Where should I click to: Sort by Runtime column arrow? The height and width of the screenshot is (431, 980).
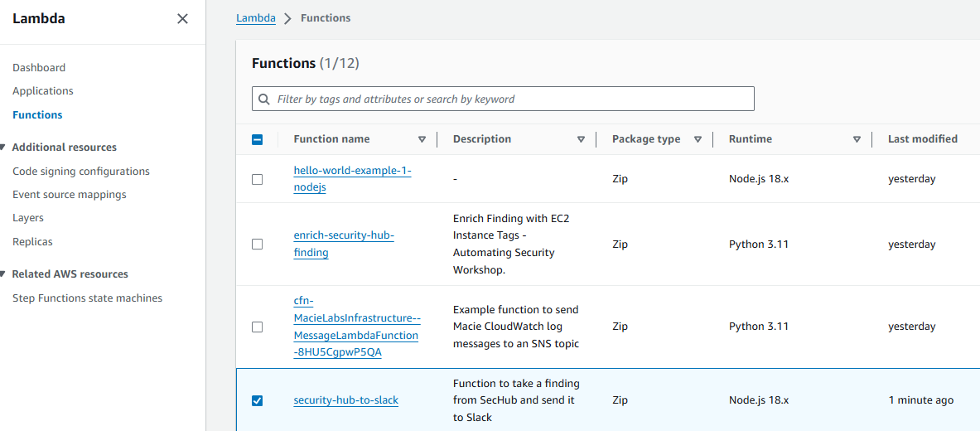pyautogui.click(x=857, y=139)
